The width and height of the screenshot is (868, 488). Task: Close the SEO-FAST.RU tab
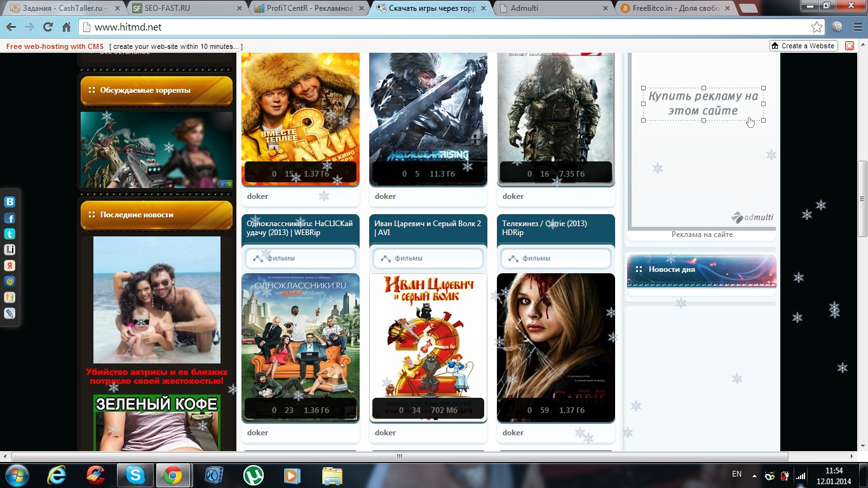click(x=239, y=8)
